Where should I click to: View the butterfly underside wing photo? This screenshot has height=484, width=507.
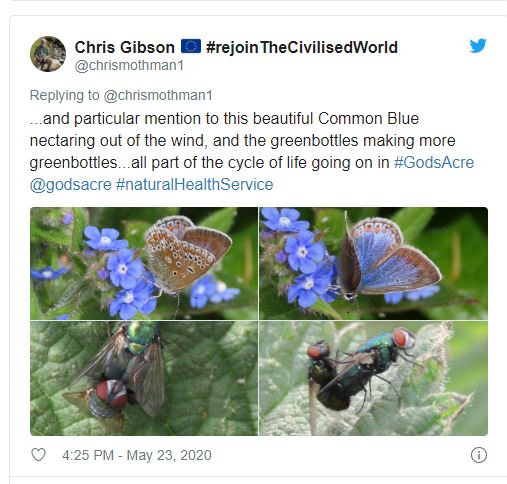tap(144, 263)
